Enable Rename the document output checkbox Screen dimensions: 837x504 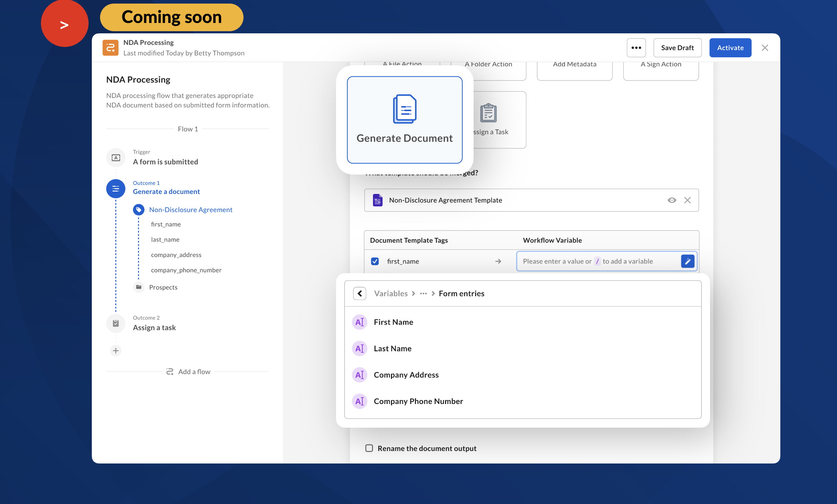(369, 448)
